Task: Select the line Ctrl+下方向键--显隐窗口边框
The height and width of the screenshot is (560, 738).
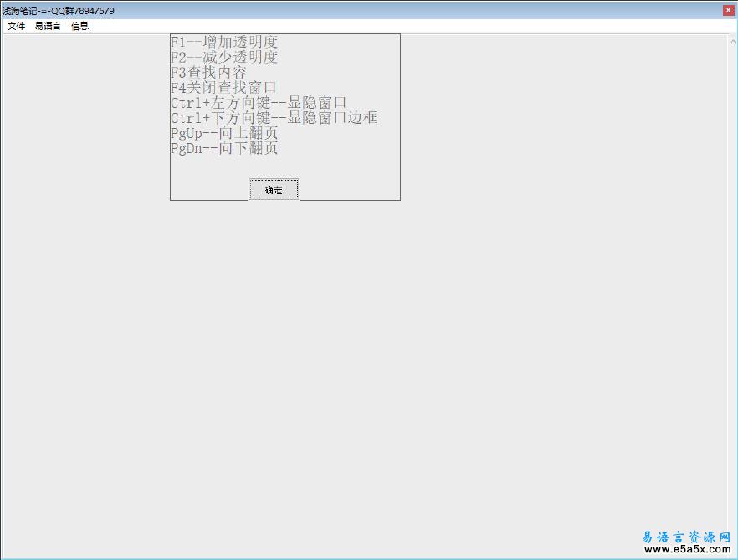Action: coord(274,118)
